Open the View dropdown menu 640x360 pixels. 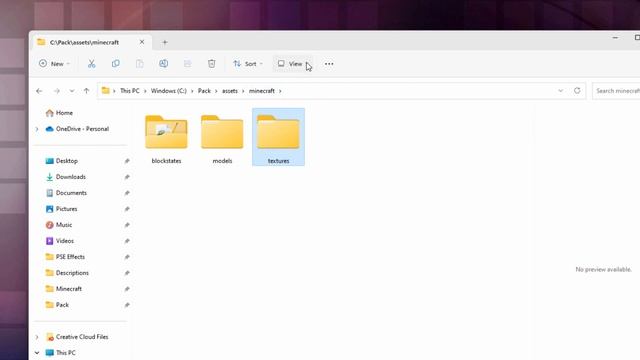pyautogui.click(x=293, y=64)
